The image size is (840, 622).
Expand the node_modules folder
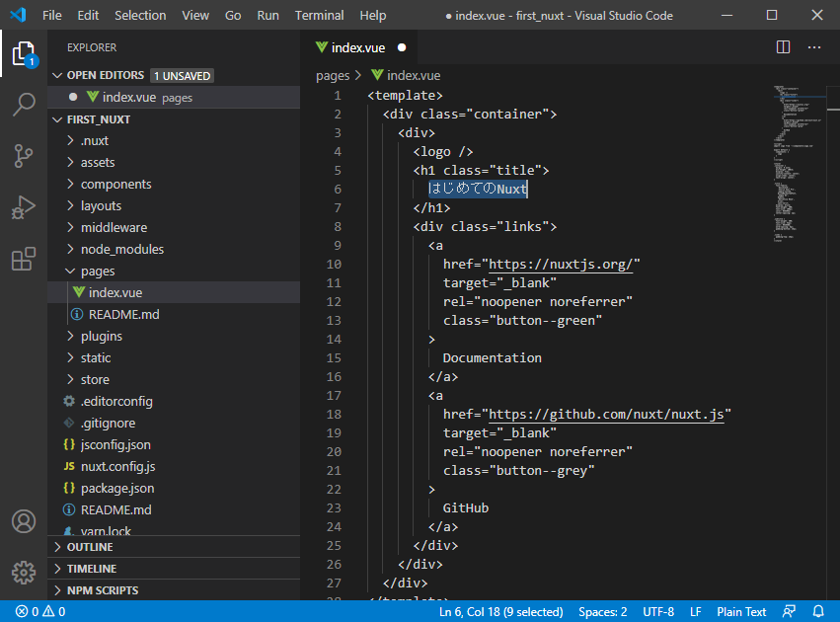(x=175, y=249)
